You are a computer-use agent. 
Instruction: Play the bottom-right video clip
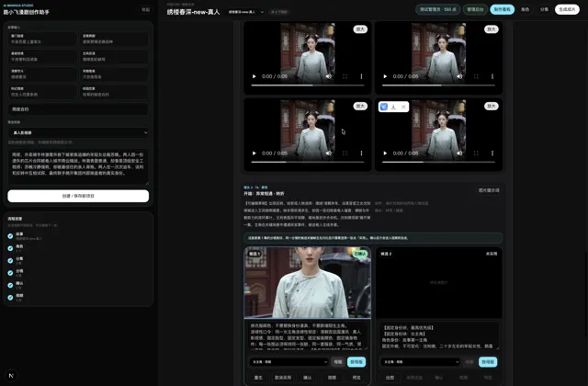click(x=385, y=153)
